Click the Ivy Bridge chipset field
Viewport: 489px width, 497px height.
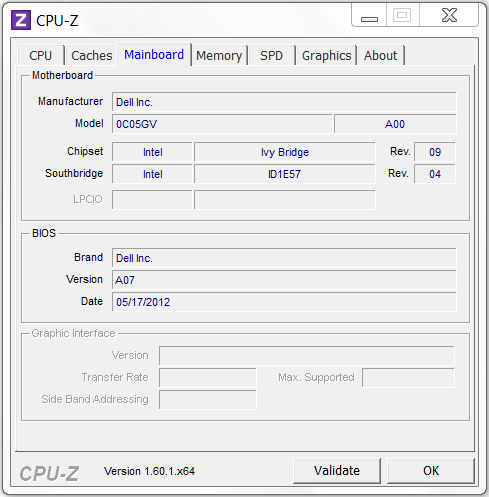tap(285, 152)
